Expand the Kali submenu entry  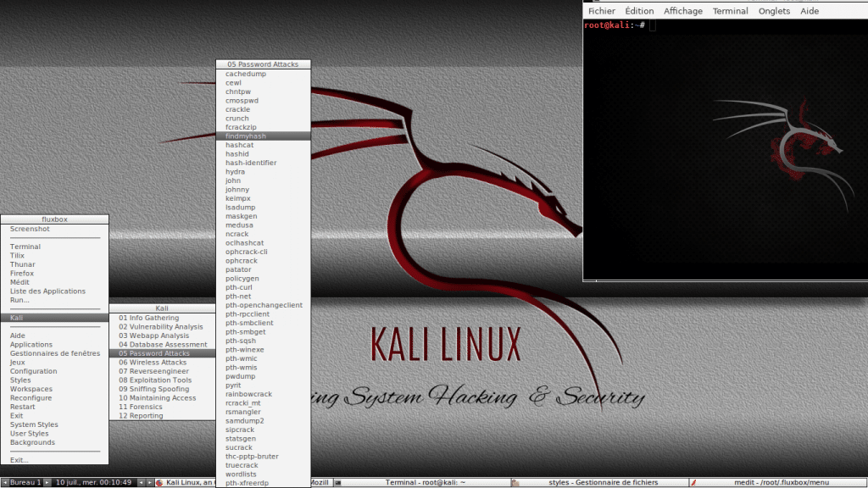pos(54,318)
